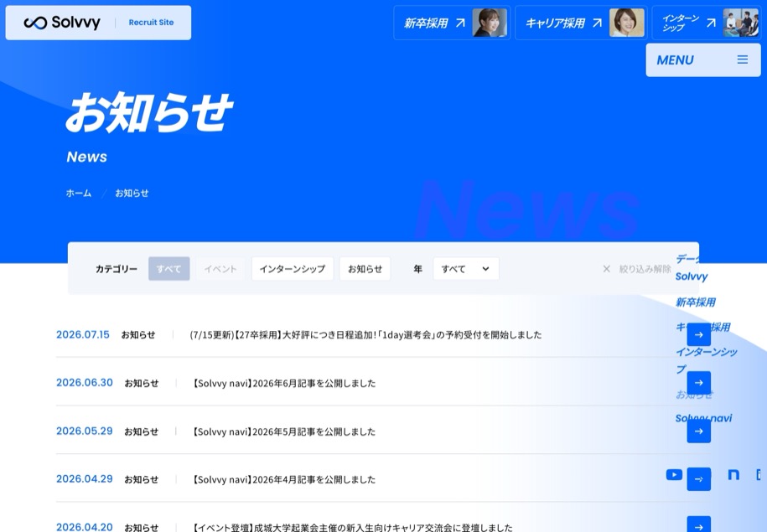This screenshot has width=767, height=532.
Task: Go to ホーム breadcrumb
Action: (x=79, y=194)
